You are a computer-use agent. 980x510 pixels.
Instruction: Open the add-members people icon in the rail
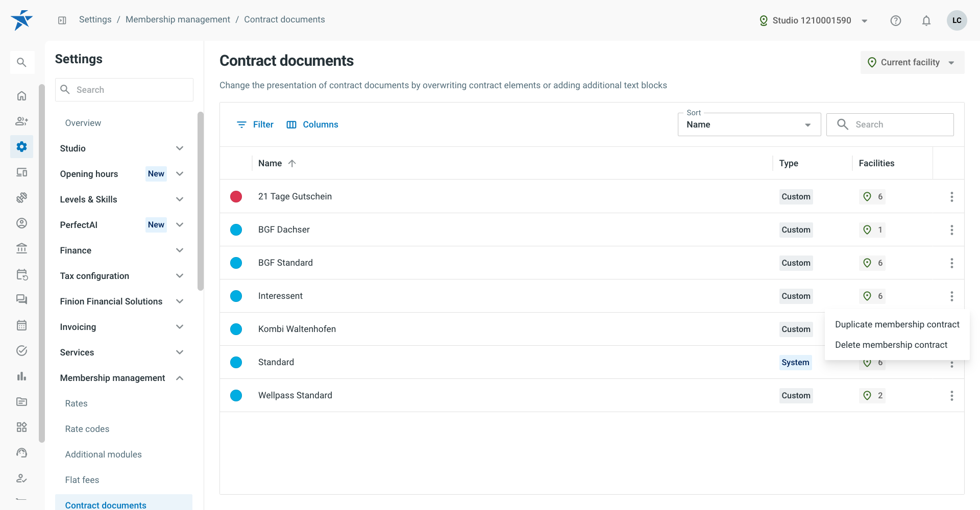(x=21, y=121)
